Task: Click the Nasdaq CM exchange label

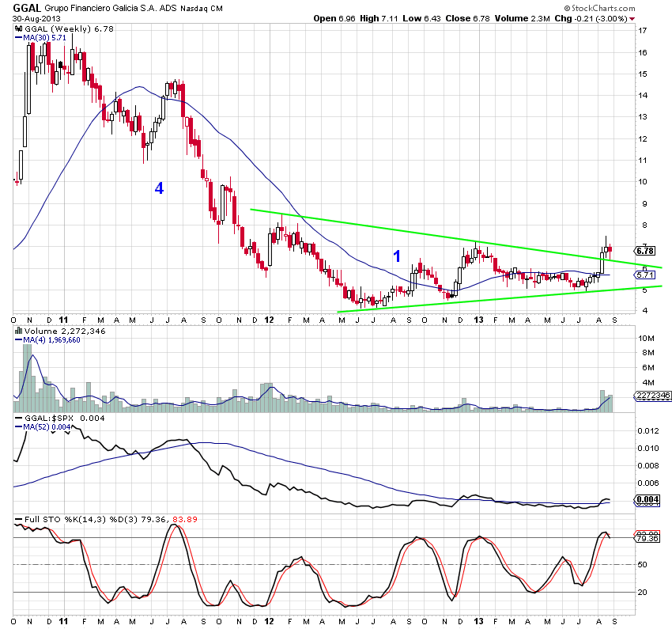Action: [x=202, y=9]
